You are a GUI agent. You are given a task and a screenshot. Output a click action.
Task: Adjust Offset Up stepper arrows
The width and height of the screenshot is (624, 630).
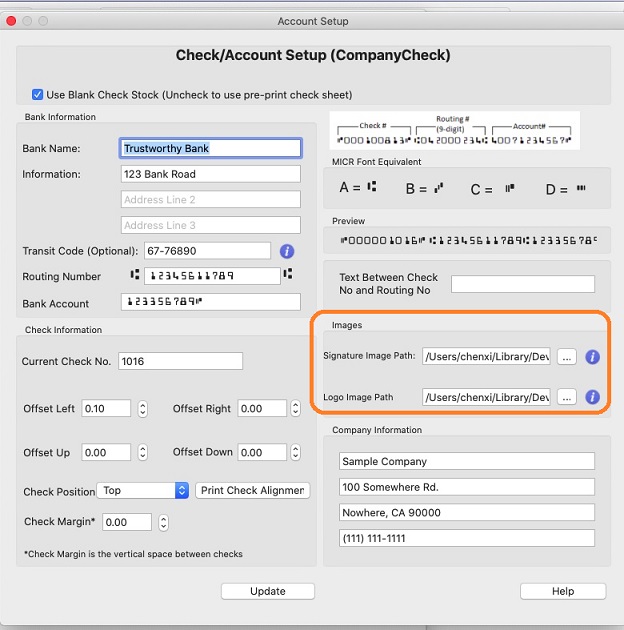(x=143, y=452)
